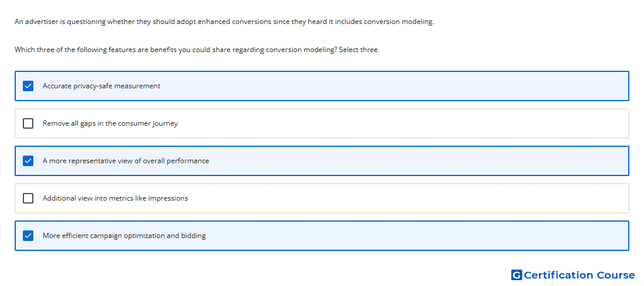Click the Accurate privacy-safe measurement label text

coord(101,86)
